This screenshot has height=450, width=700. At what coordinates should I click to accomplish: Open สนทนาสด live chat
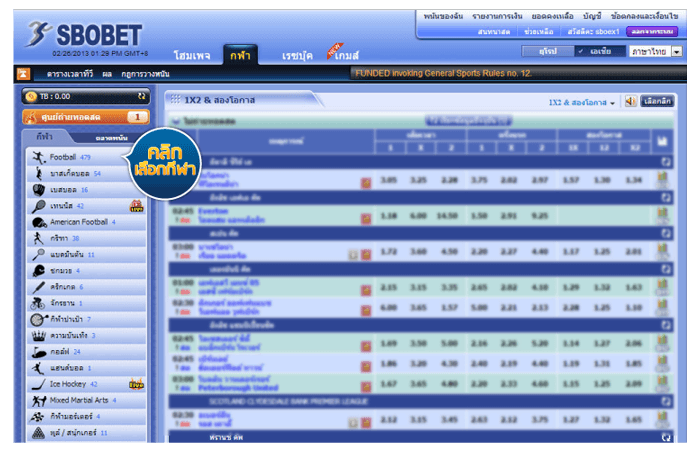pyautogui.click(x=494, y=32)
